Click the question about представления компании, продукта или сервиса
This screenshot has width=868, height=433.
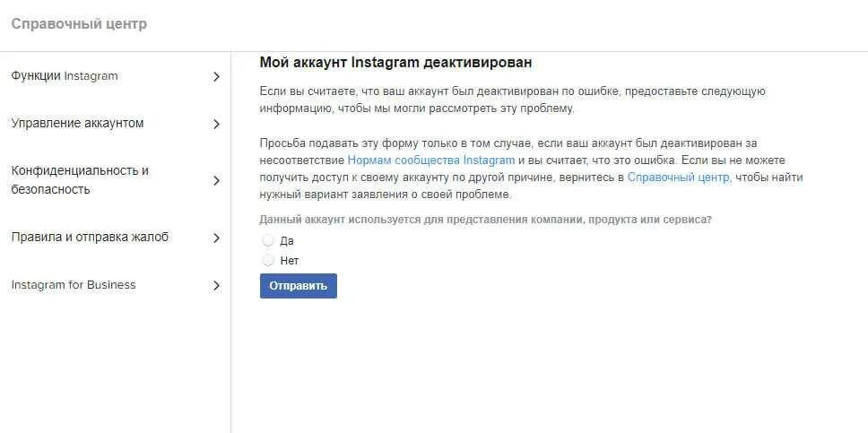(485, 220)
